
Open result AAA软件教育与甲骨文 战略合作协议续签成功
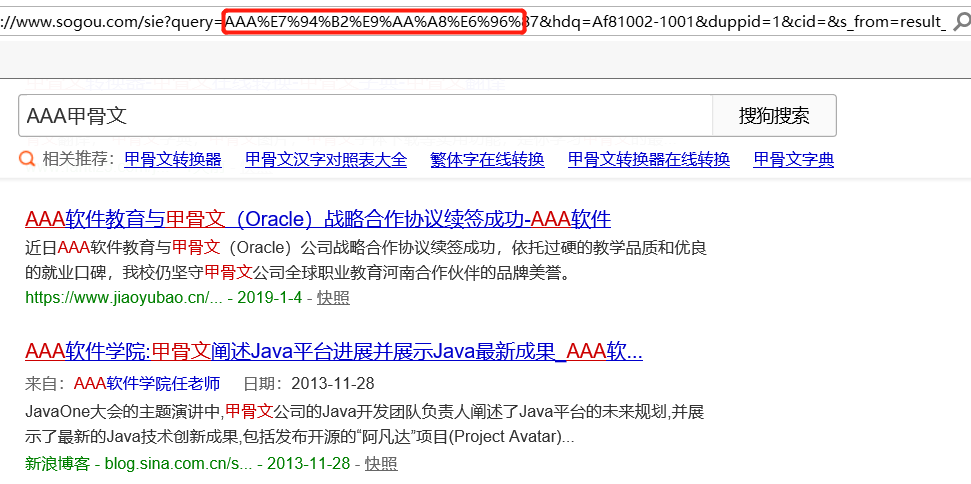(x=318, y=219)
